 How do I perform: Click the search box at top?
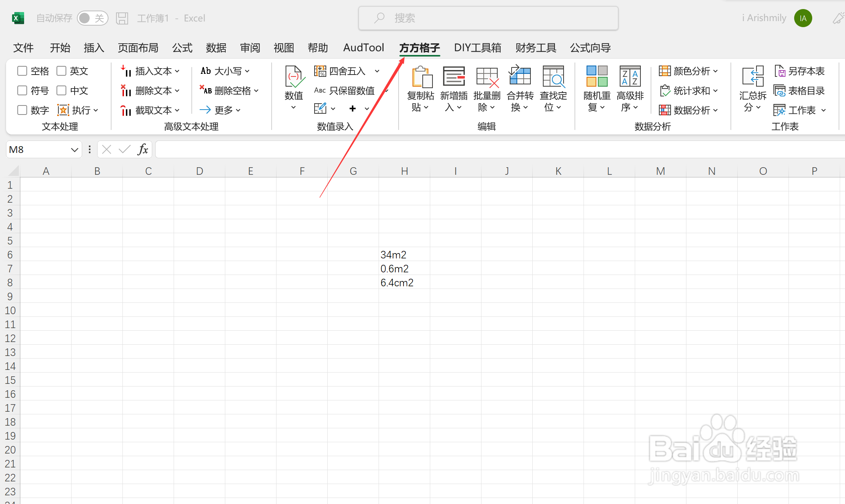[x=488, y=18]
